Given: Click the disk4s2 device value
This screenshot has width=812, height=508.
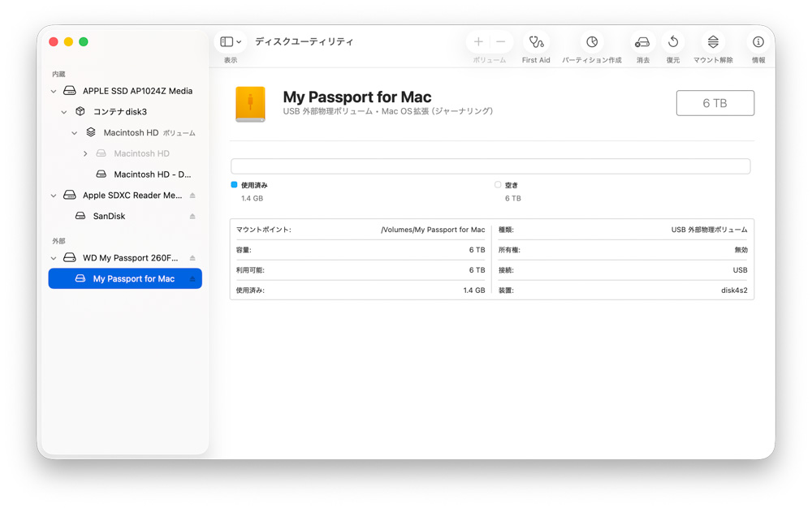Looking at the screenshot, I should [734, 291].
